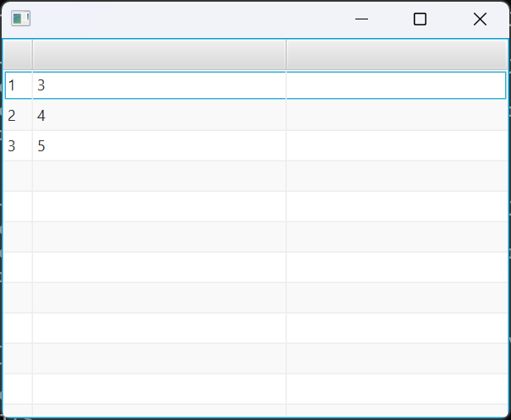Maximize the window
This screenshot has height=420, width=511.
point(420,19)
